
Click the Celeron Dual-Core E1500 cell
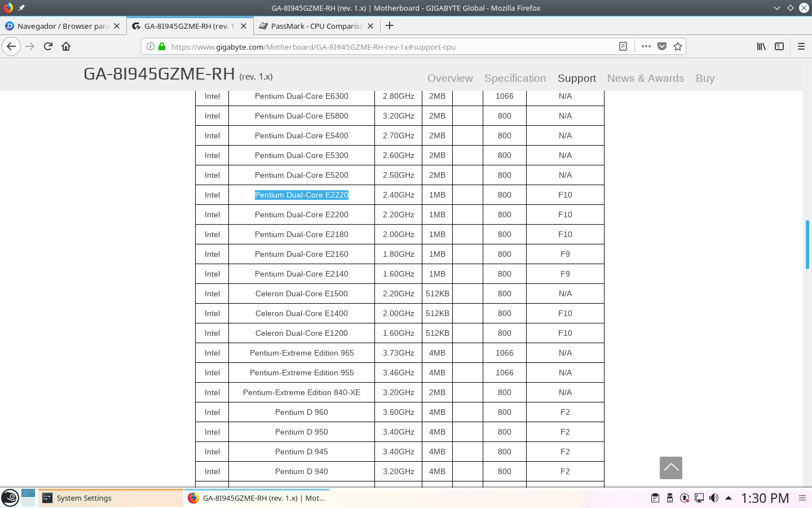coord(302,294)
